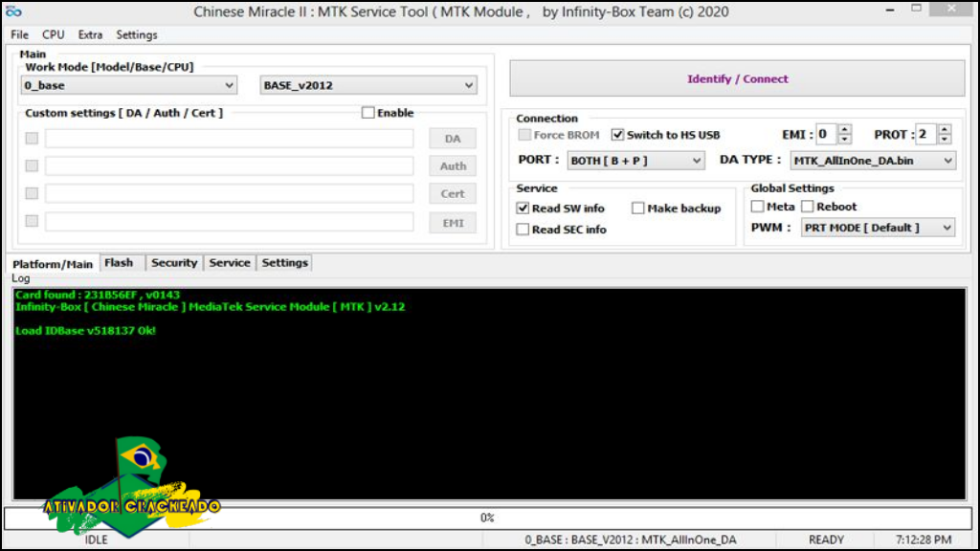The width and height of the screenshot is (980, 551).
Task: Increase the PROT value with up arrow
Action: 945,129
